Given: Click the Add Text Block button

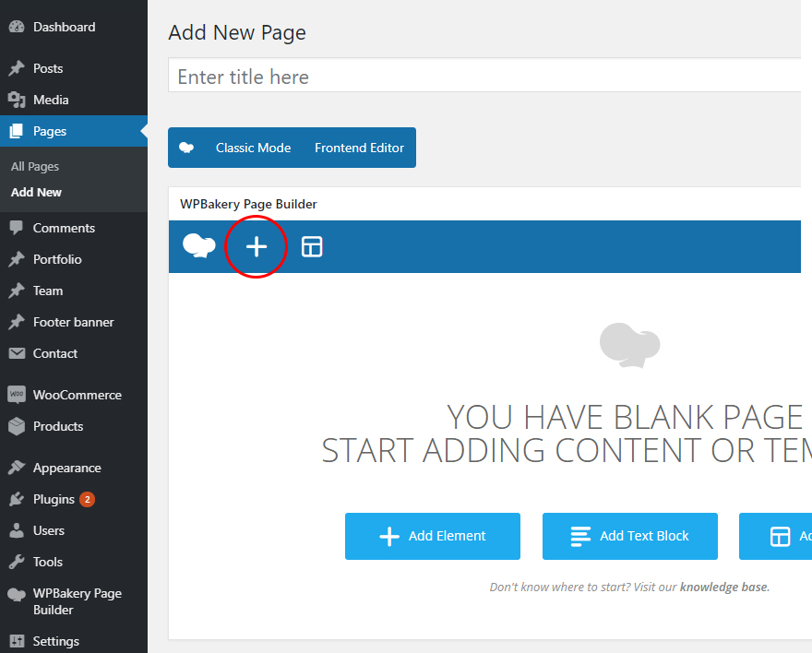Looking at the screenshot, I should click(x=629, y=536).
